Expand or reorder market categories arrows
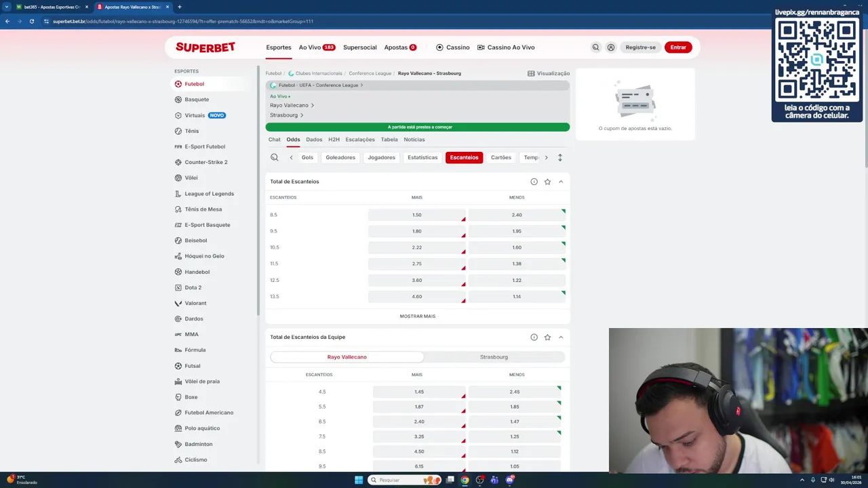This screenshot has width=868, height=488. 559,157
